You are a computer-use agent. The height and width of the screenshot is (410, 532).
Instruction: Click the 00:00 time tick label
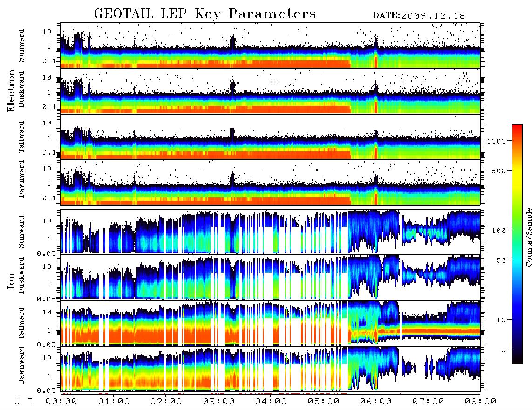click(61, 402)
